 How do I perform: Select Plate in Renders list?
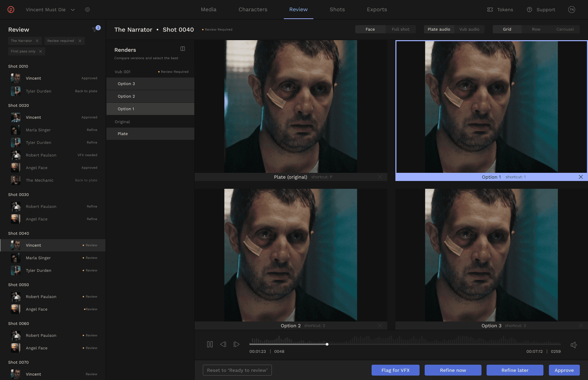[x=150, y=134]
